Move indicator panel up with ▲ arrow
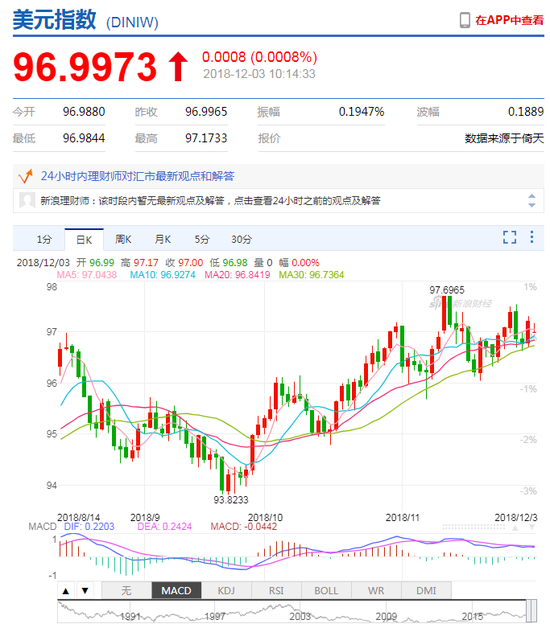550x628 pixels. click(x=66, y=590)
